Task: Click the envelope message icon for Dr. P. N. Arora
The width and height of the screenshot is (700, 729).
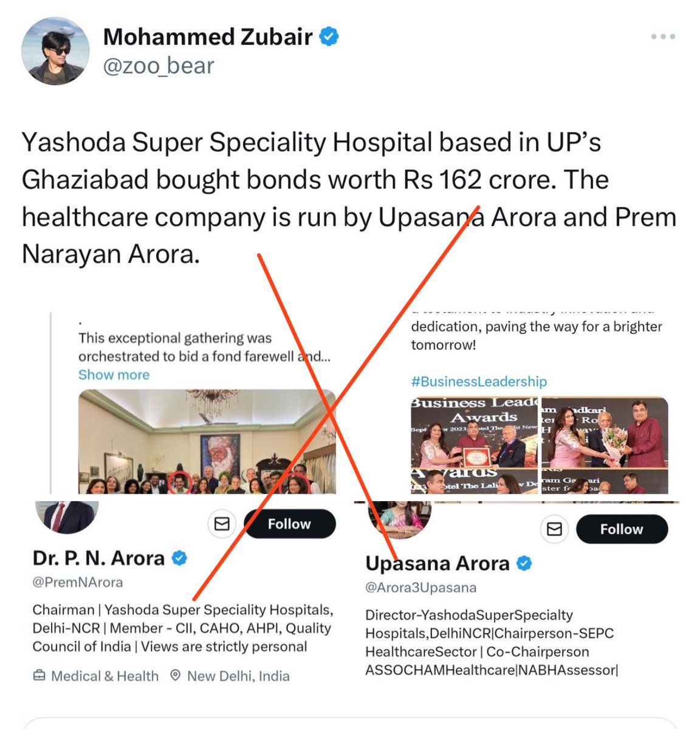Action: click(x=222, y=524)
